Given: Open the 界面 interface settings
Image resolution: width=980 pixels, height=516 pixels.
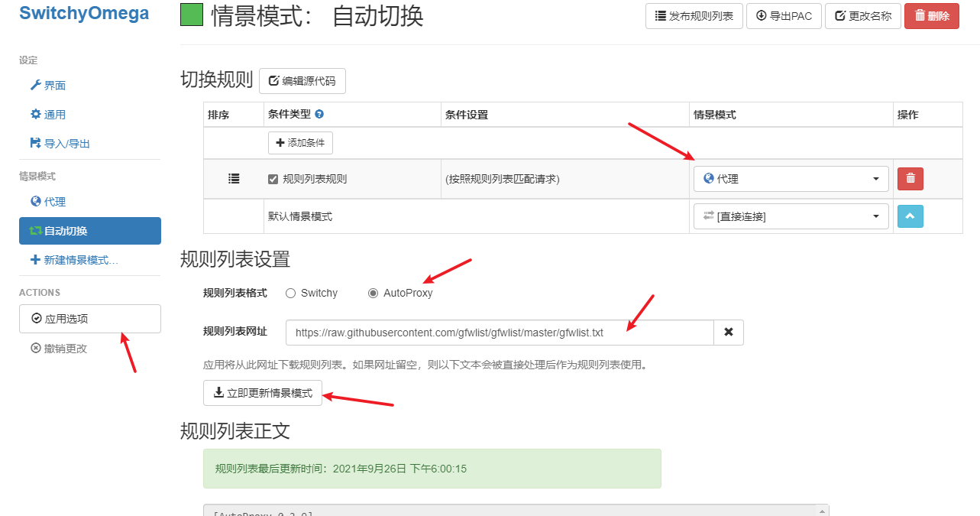Looking at the screenshot, I should pos(53,85).
